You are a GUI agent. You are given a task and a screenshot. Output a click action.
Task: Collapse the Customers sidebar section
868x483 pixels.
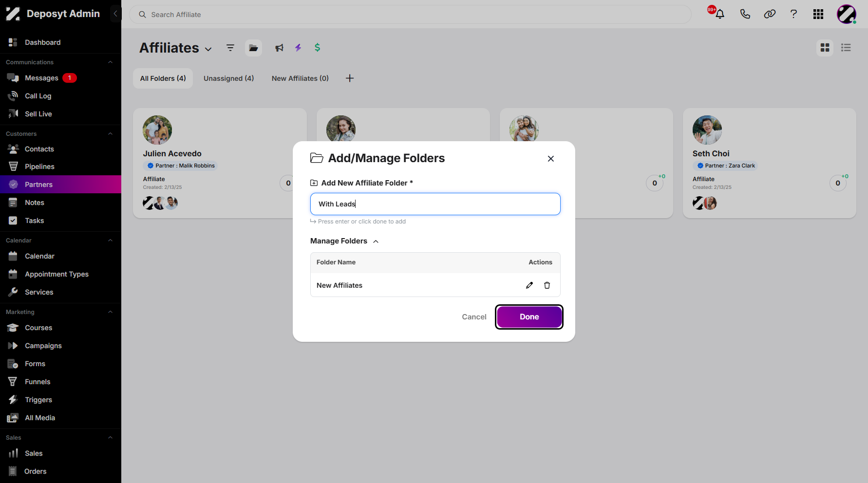[110, 134]
